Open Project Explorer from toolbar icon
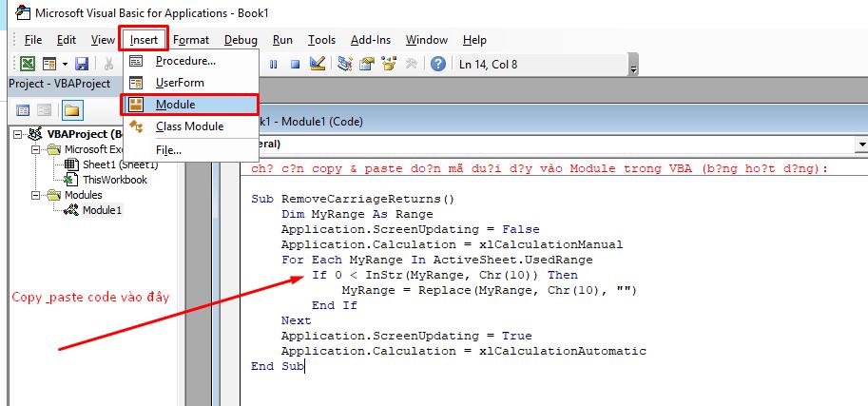The width and height of the screenshot is (868, 406). 345,64
